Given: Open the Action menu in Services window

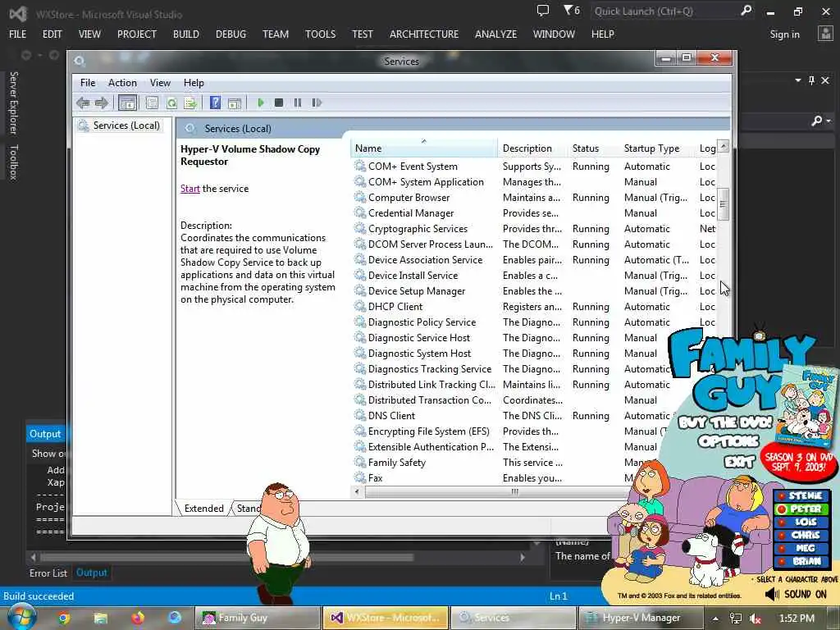Looking at the screenshot, I should (122, 83).
